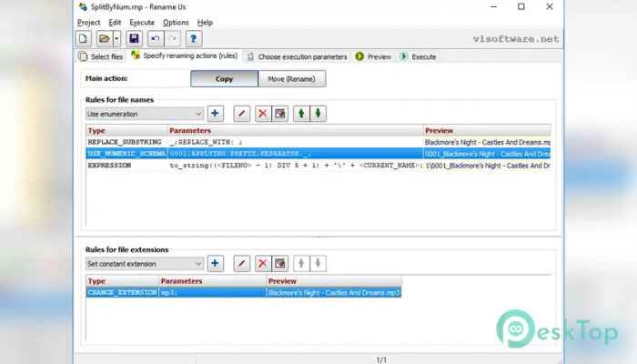Image resolution: width=637 pixels, height=364 pixels.
Task: Click the mp3; parameter cell
Action: pyautogui.click(x=212, y=292)
